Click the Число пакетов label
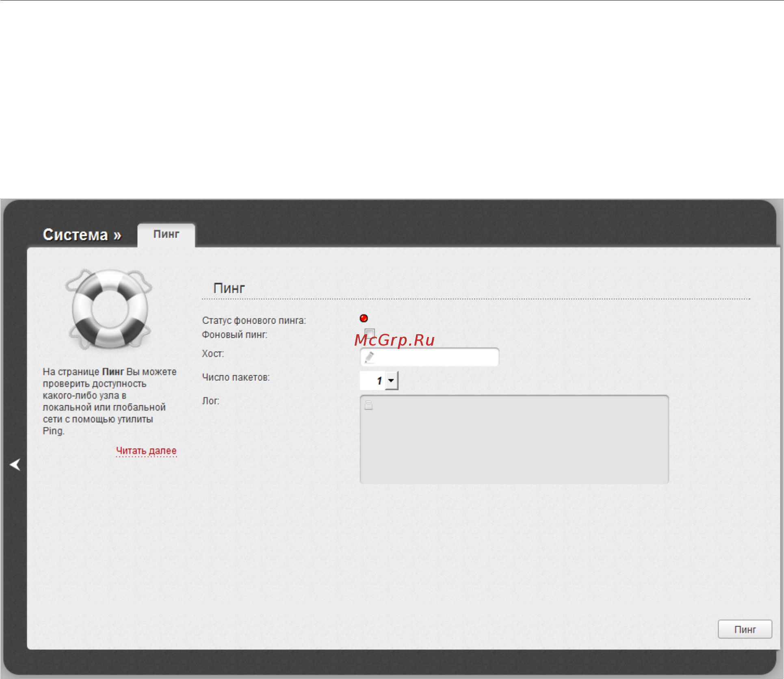 click(x=236, y=377)
